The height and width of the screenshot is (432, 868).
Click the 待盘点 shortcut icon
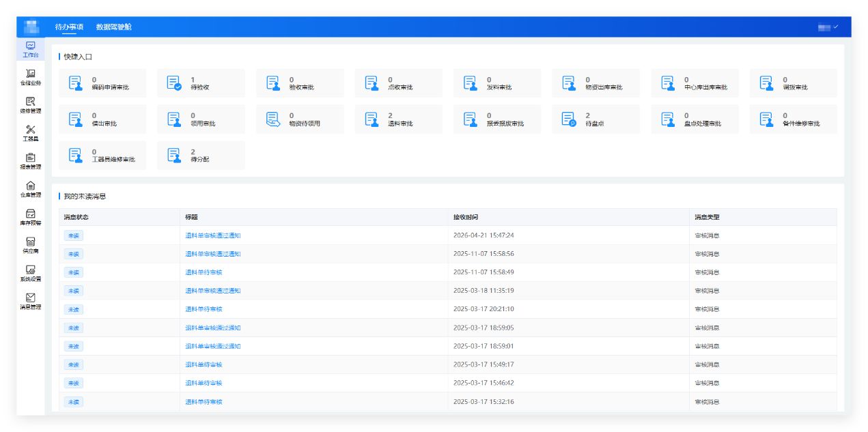569,119
